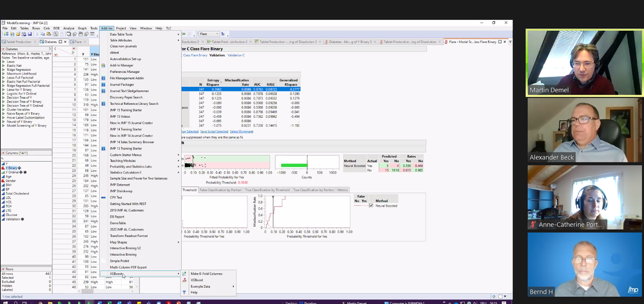
Task: Click the column filter search icon
Action: pyautogui.click(x=3, y=158)
